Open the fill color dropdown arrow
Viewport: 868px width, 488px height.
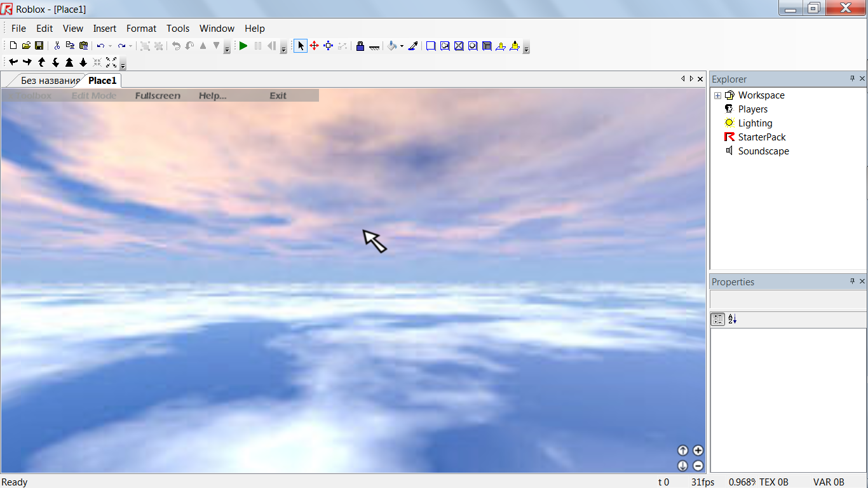point(402,46)
